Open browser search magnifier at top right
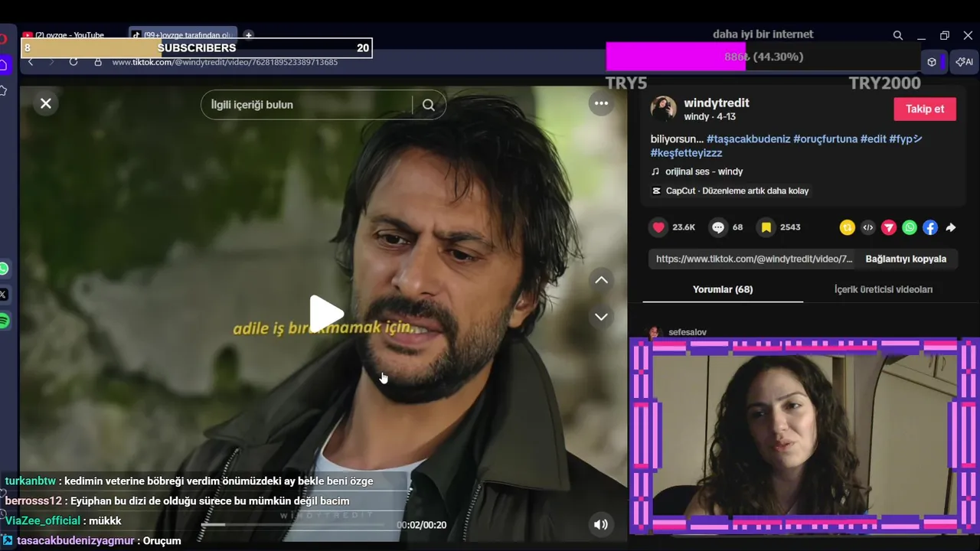Screen dimensions: 980x551 [x=897, y=35]
